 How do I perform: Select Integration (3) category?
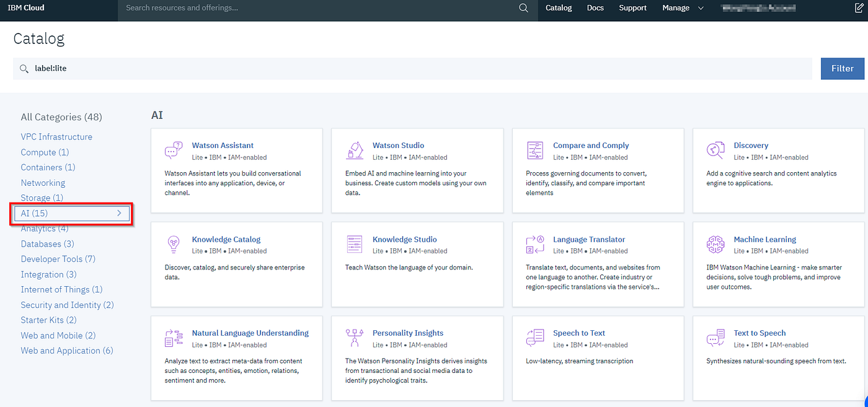49,274
